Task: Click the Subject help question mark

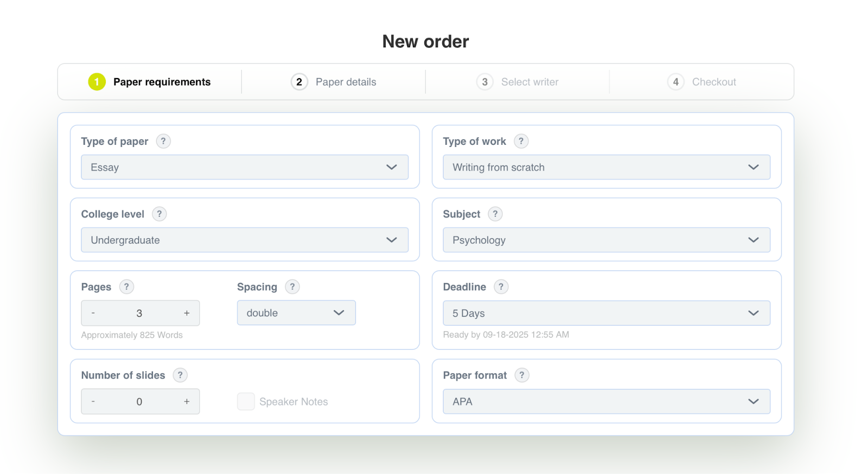Action: click(495, 214)
